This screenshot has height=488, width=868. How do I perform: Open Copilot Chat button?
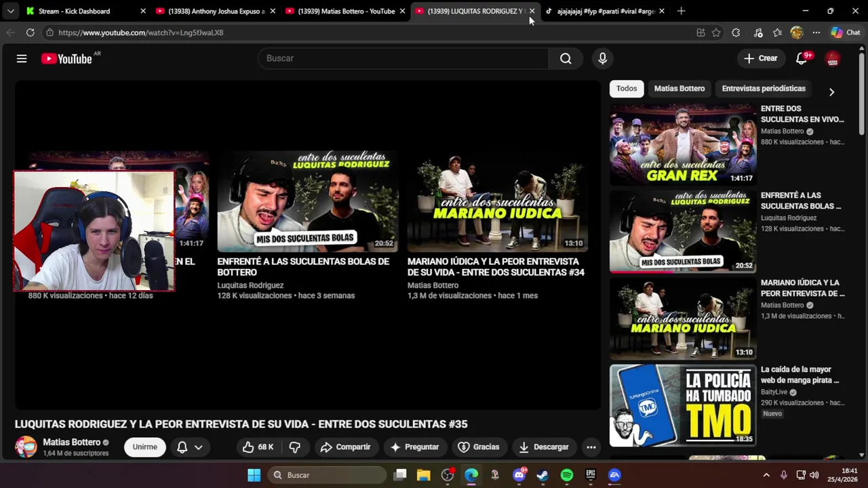[x=846, y=33]
